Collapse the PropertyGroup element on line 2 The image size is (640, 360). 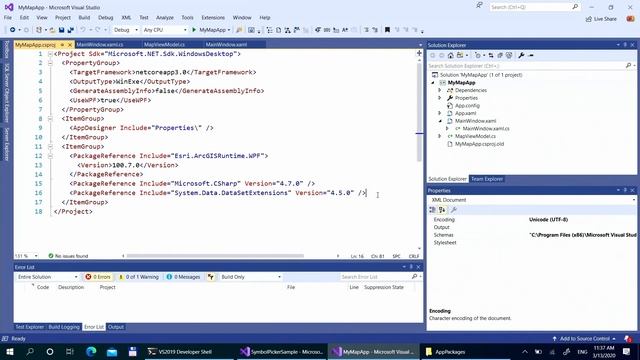pyautogui.click(x=50, y=63)
